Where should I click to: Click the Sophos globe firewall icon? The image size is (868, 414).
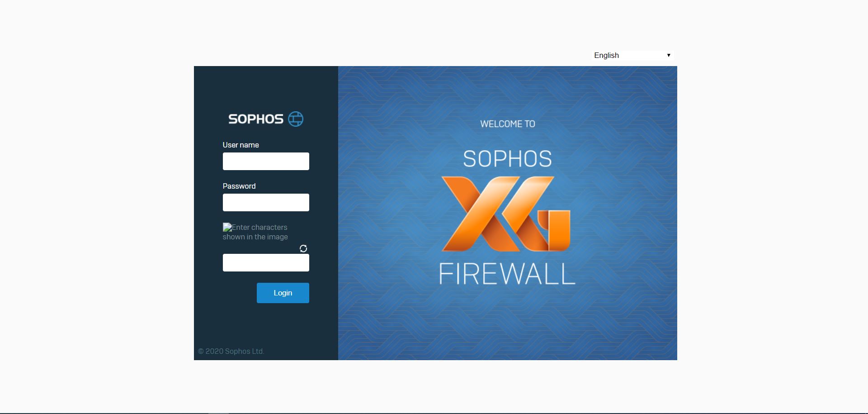[x=296, y=119]
